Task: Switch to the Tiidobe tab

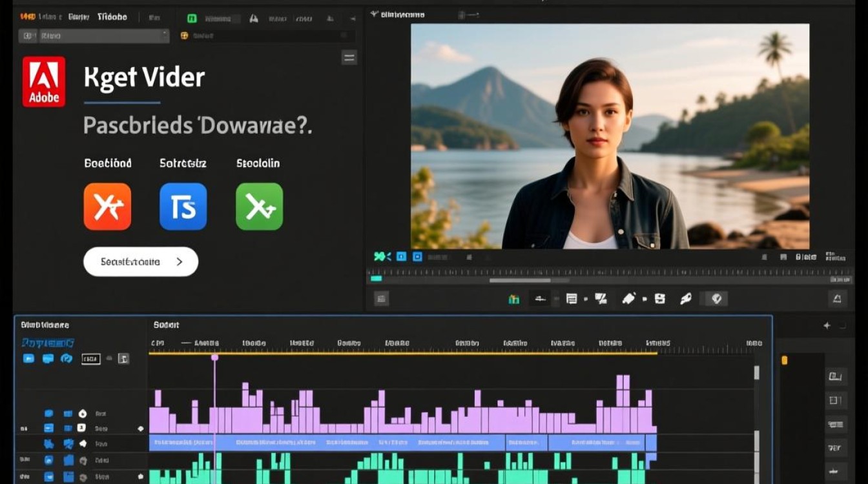Action: click(x=112, y=17)
